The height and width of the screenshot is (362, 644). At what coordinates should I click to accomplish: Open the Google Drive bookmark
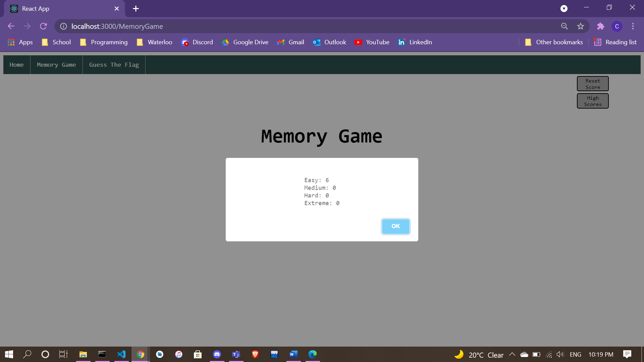[245, 42]
